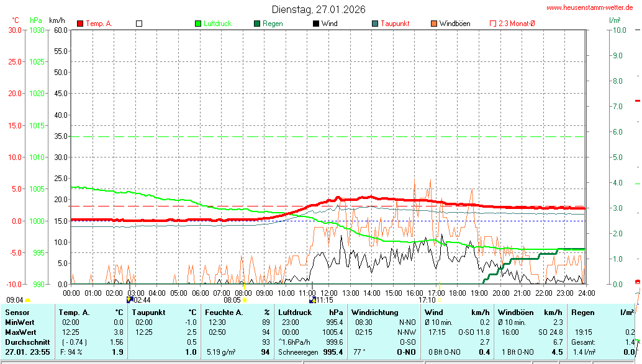Open the heusenstamm-wetter.de website link

point(589,7)
